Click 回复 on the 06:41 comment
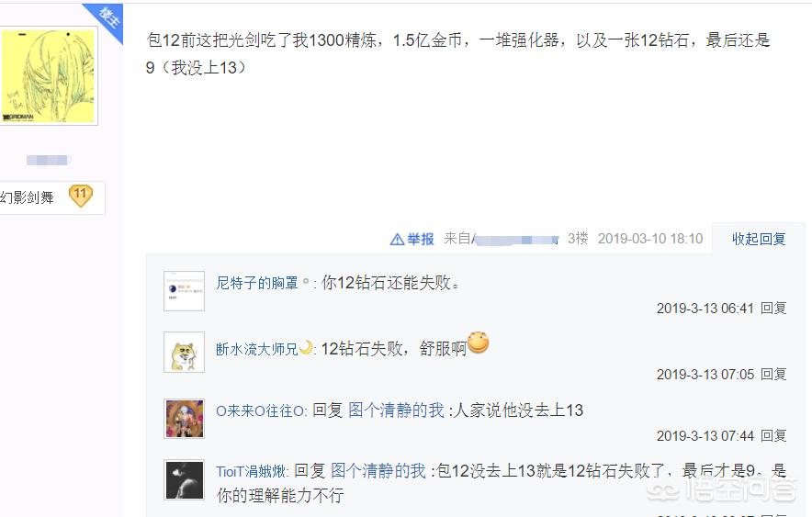812x517 pixels. click(773, 309)
